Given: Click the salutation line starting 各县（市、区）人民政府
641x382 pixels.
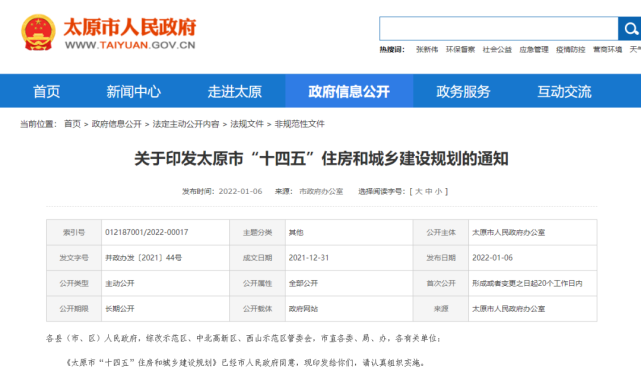Looking at the screenshot, I should [x=244, y=338].
